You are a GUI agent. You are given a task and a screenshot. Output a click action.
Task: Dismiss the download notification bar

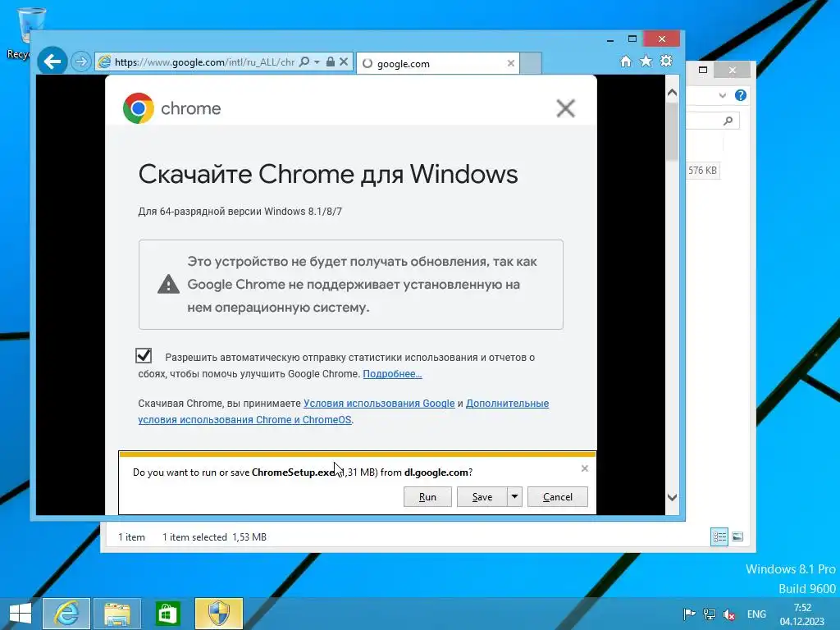[x=584, y=468]
